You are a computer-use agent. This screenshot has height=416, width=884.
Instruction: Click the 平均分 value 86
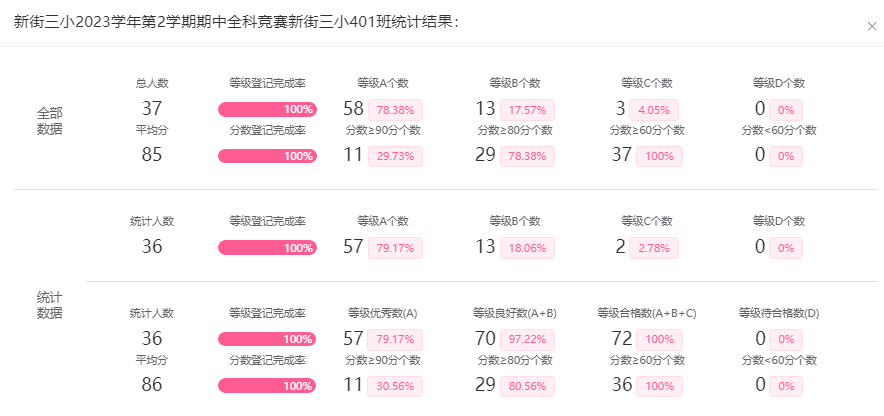coord(152,384)
